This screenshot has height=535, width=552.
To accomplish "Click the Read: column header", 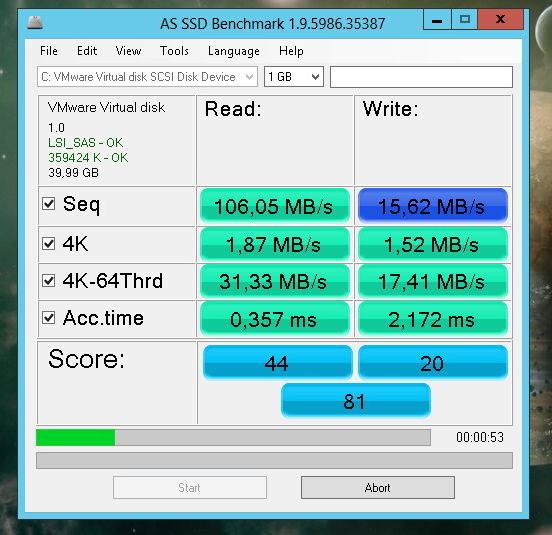I will click(233, 109).
